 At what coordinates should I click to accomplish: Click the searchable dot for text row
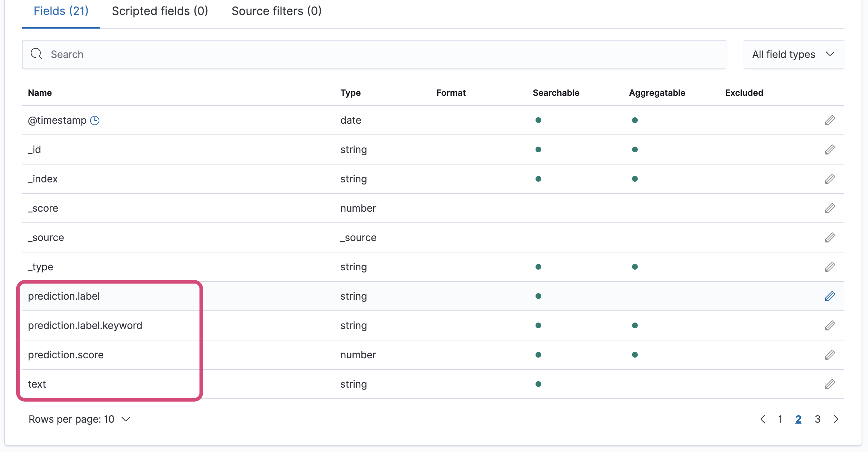click(x=538, y=384)
